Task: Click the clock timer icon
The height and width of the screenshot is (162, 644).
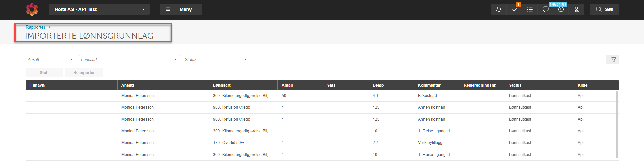Action: pyautogui.click(x=561, y=9)
